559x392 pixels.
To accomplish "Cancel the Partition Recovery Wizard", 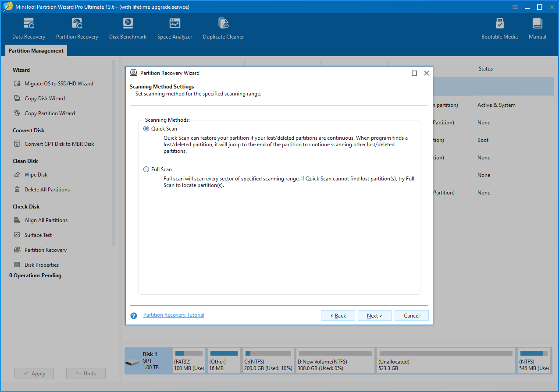I will pos(411,315).
